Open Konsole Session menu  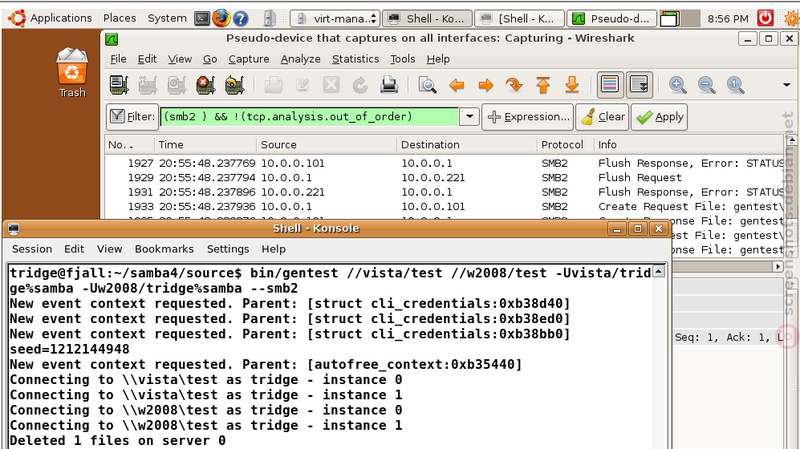[x=32, y=249]
